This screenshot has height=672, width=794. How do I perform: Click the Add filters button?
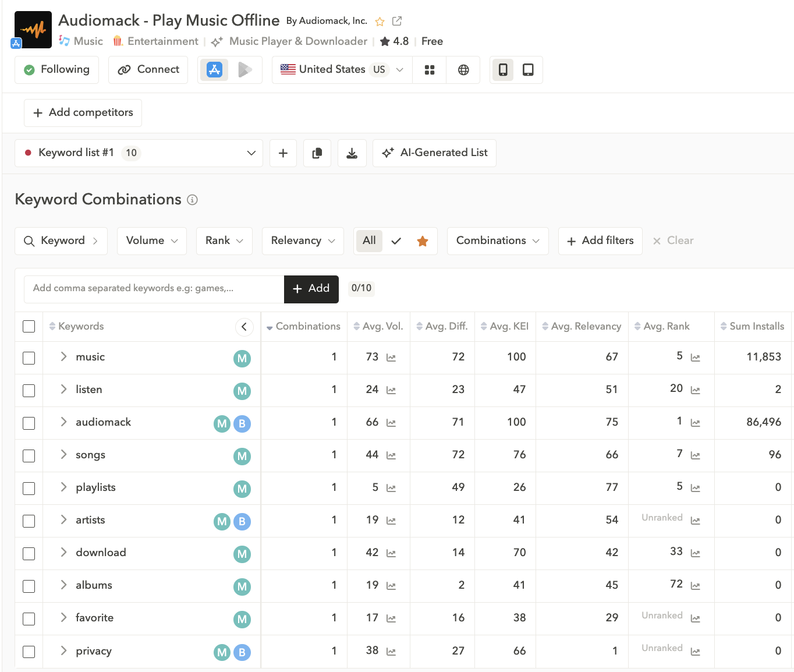(600, 241)
